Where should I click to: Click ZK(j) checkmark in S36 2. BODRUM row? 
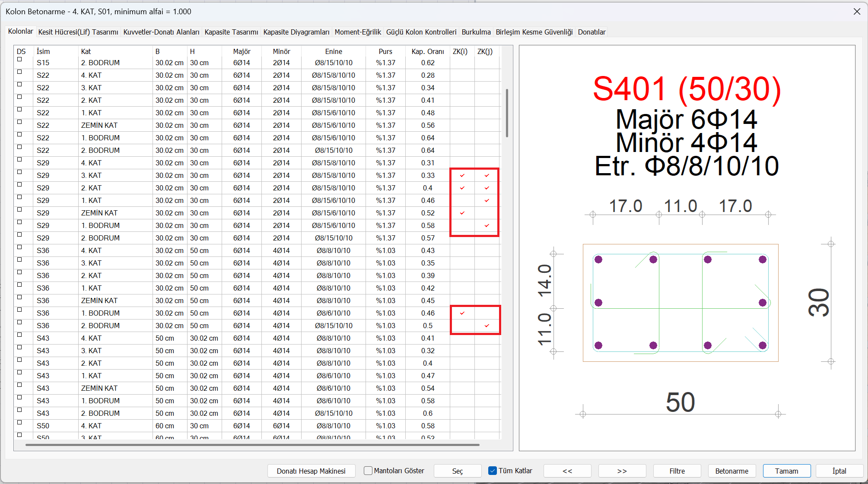pyautogui.click(x=487, y=326)
